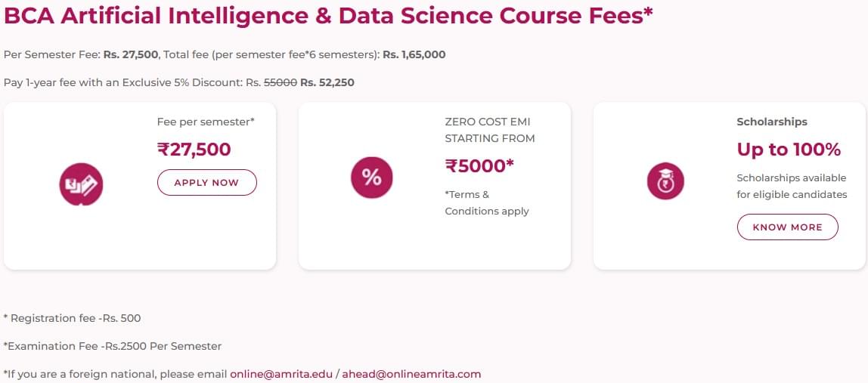Open the ahead@onlineamrita.com email link

click(x=411, y=374)
